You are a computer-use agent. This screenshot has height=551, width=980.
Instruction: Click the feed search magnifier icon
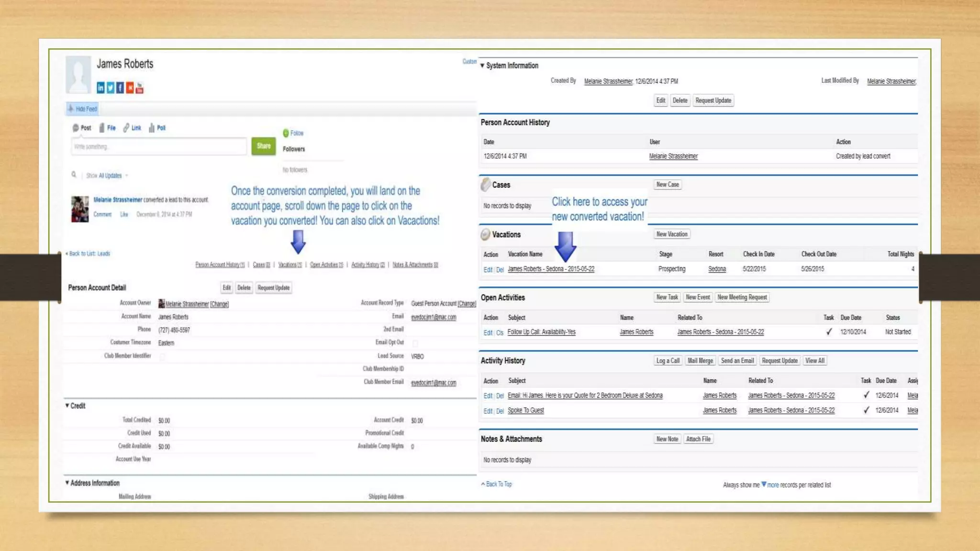(74, 175)
